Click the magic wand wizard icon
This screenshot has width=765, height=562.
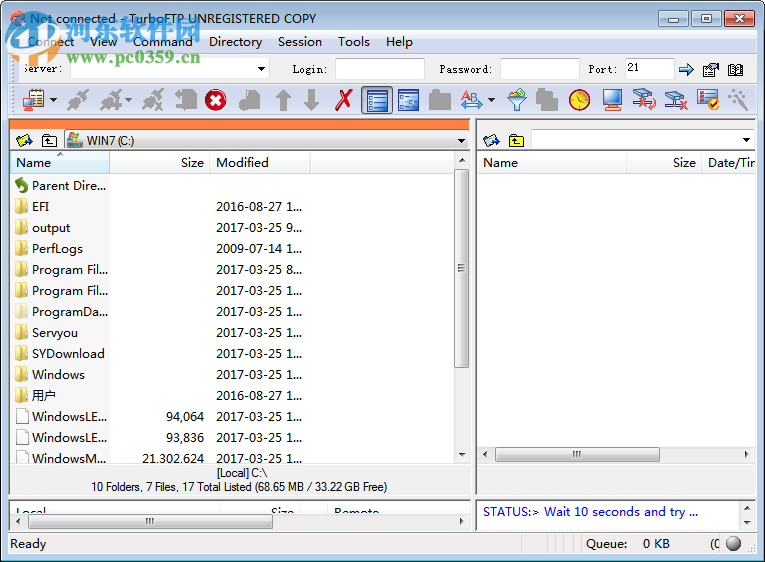738,100
